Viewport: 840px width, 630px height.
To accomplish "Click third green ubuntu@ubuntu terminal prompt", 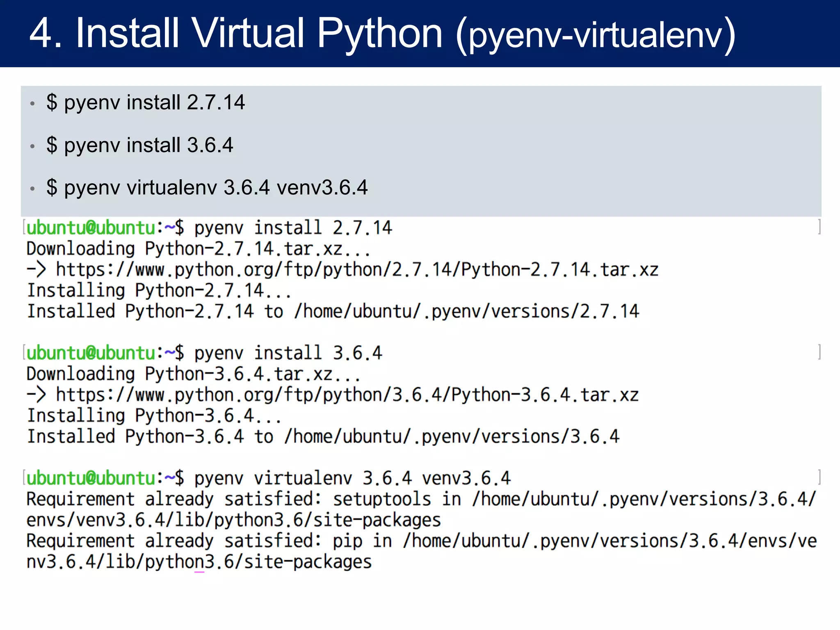I will pos(91,478).
